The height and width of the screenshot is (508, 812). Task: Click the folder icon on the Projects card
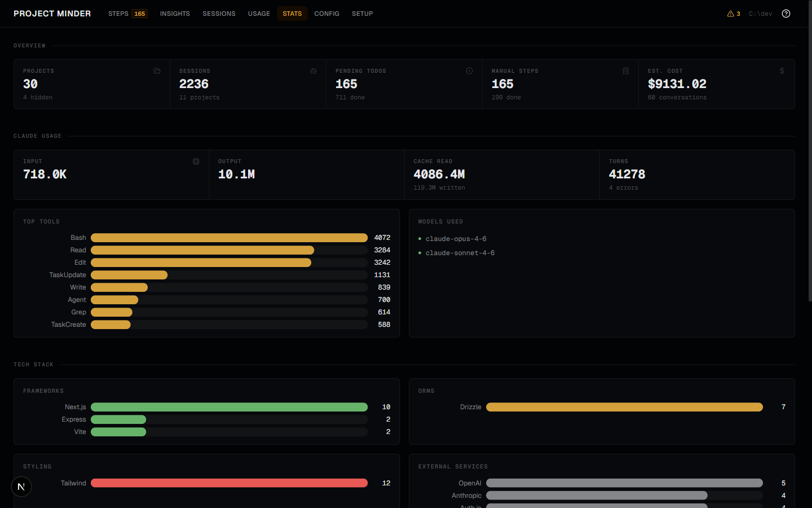pyautogui.click(x=157, y=71)
